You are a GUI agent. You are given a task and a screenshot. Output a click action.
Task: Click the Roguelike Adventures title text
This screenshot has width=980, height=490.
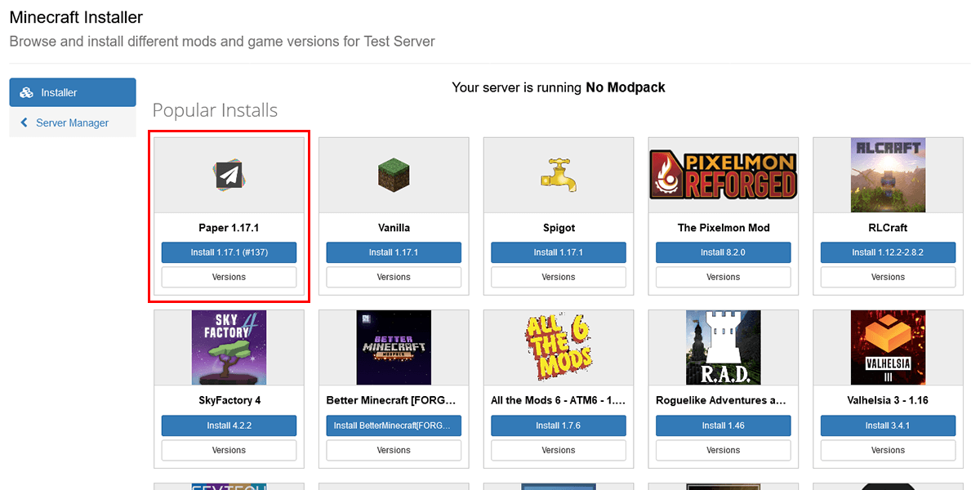(x=723, y=400)
